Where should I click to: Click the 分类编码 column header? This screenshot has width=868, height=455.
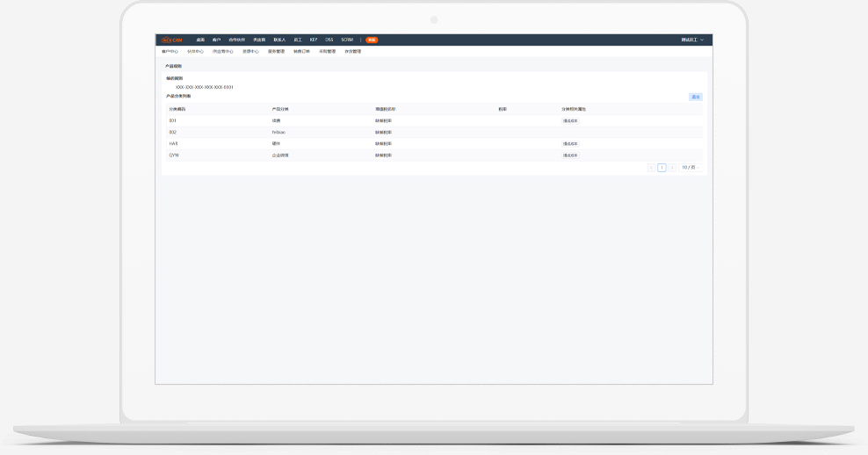pyautogui.click(x=177, y=109)
